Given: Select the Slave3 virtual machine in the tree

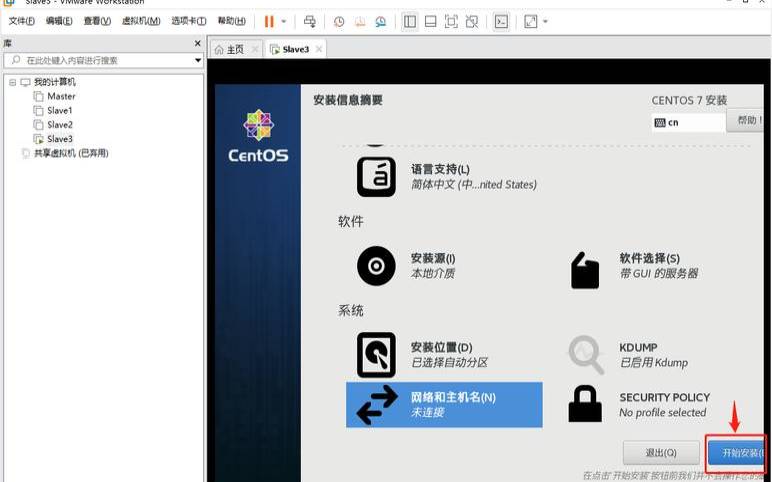Looking at the screenshot, I should point(60,139).
